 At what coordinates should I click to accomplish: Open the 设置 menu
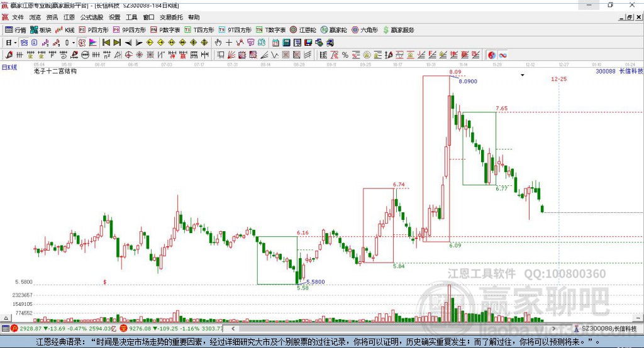pyautogui.click(x=114, y=17)
